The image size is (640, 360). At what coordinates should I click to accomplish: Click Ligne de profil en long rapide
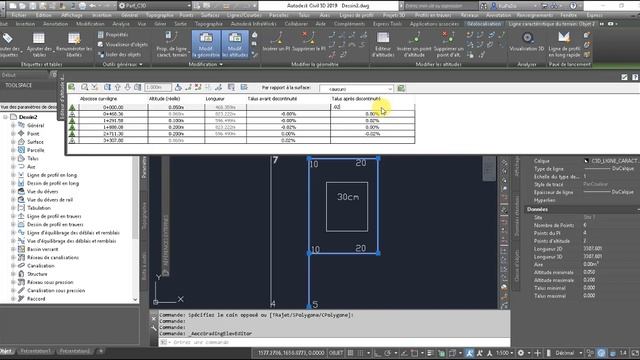pos(564,44)
